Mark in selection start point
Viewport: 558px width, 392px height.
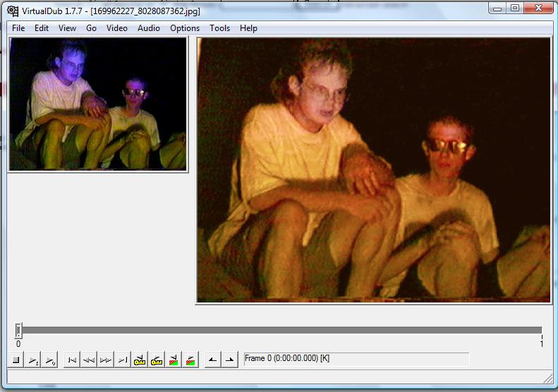pos(212,360)
